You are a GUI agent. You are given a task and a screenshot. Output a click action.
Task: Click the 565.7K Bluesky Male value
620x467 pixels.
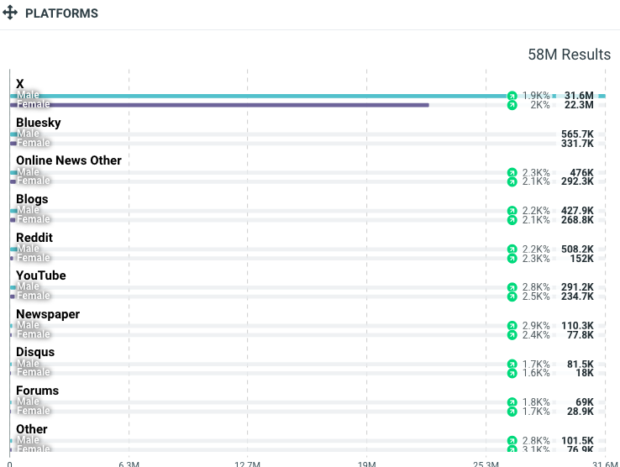(x=577, y=134)
